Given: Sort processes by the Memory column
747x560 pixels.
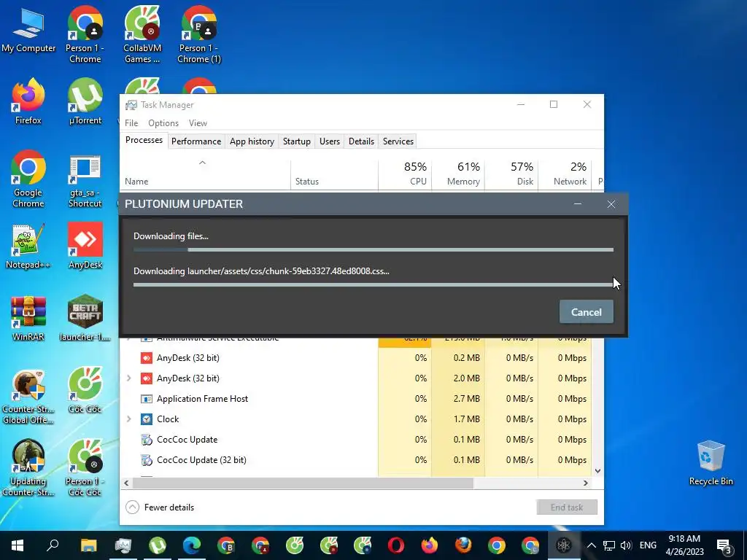Looking at the screenshot, I should click(x=458, y=174).
